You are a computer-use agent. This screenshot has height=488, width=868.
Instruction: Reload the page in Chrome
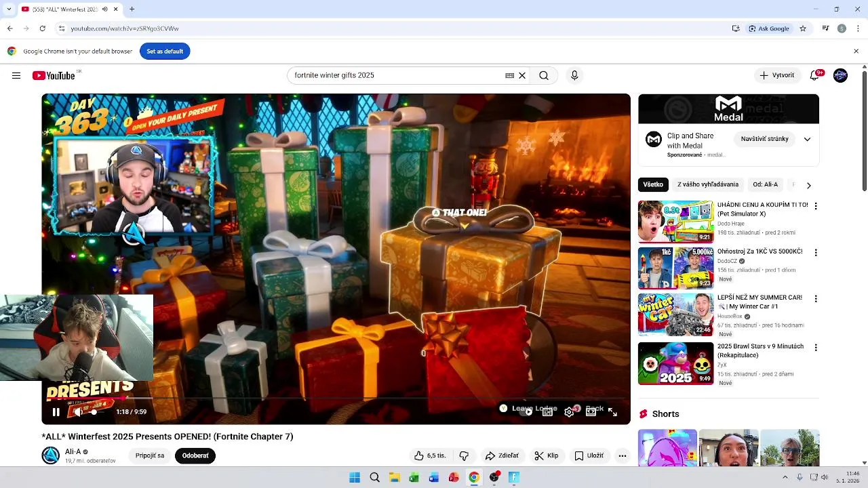click(x=42, y=28)
